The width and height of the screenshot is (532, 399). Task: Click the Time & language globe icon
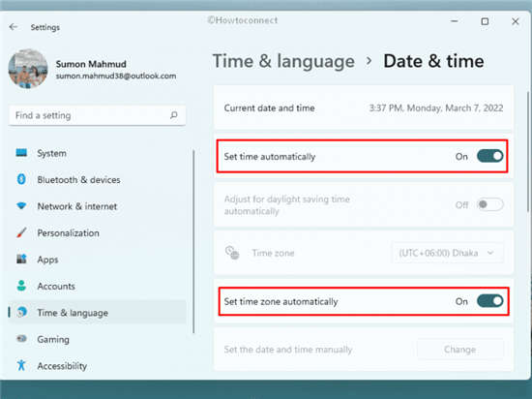coord(22,312)
